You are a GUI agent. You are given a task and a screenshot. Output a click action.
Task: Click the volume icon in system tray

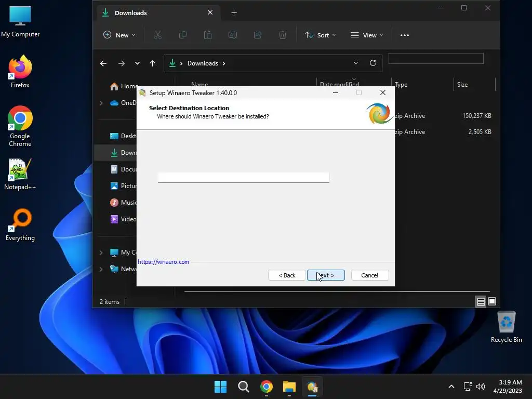[481, 387]
